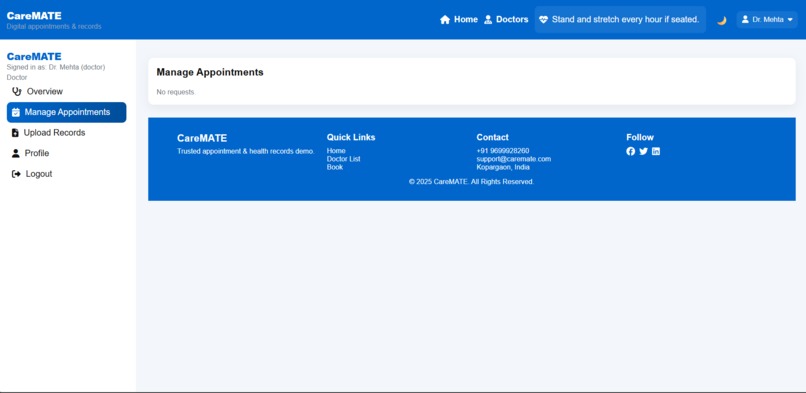Click the Follow footer heading
The image size is (806, 393).
[640, 137]
